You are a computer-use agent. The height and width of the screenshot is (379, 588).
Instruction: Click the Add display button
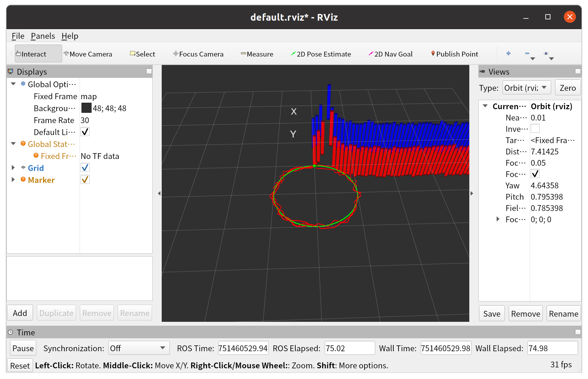[20, 313]
